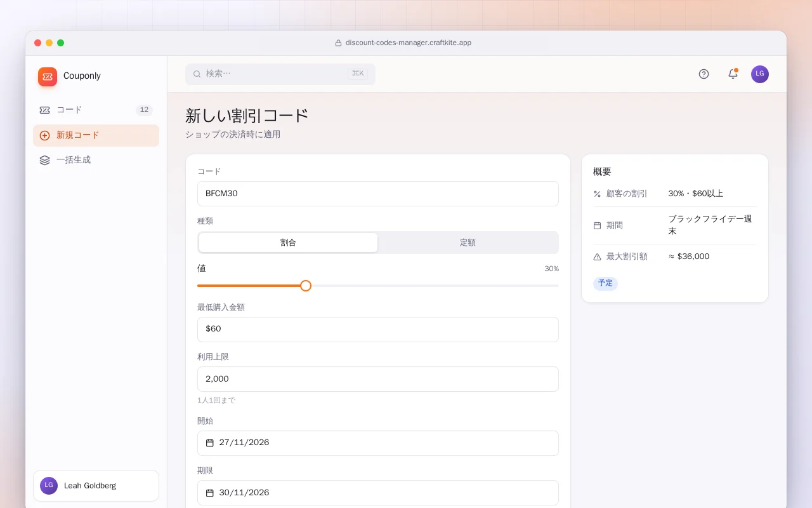Viewport: 812px width, 508px height.
Task: Open the help icon in header
Action: pos(704,74)
